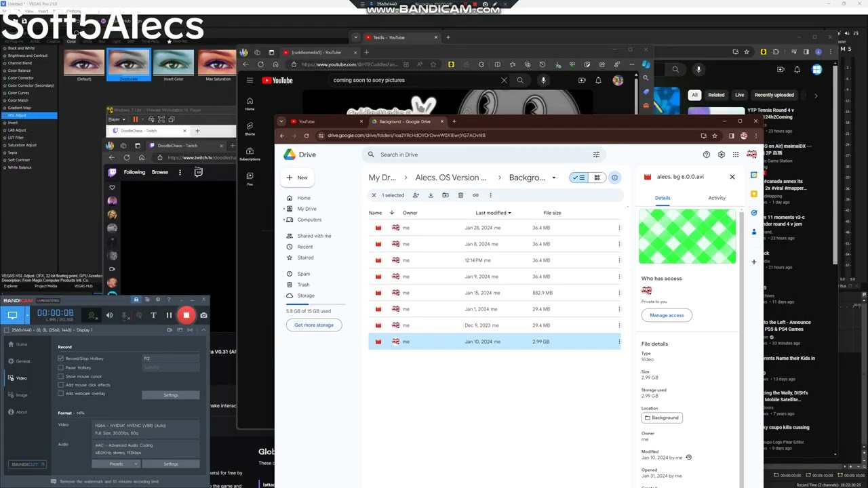Click Manage access button

(667, 315)
